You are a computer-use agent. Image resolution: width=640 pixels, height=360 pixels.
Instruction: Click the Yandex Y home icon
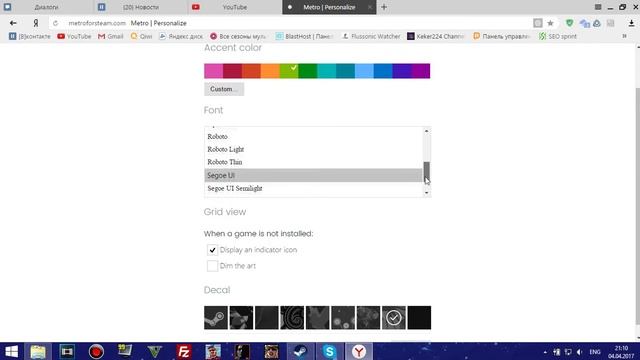(36, 23)
